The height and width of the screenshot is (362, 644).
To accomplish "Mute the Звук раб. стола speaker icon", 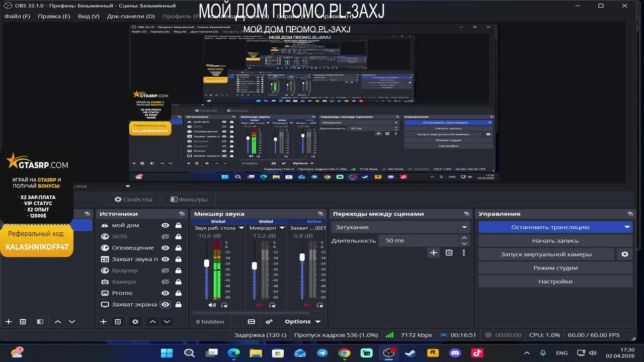I will 212,305.
